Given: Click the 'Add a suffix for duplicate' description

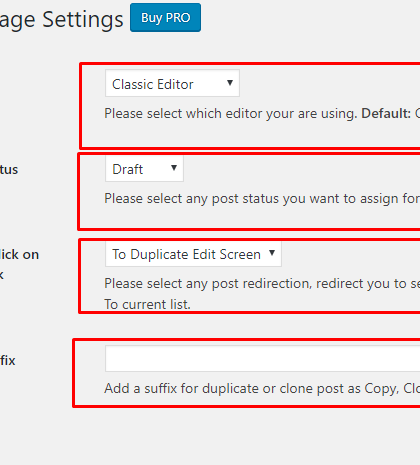Looking at the screenshot, I should (262, 389).
